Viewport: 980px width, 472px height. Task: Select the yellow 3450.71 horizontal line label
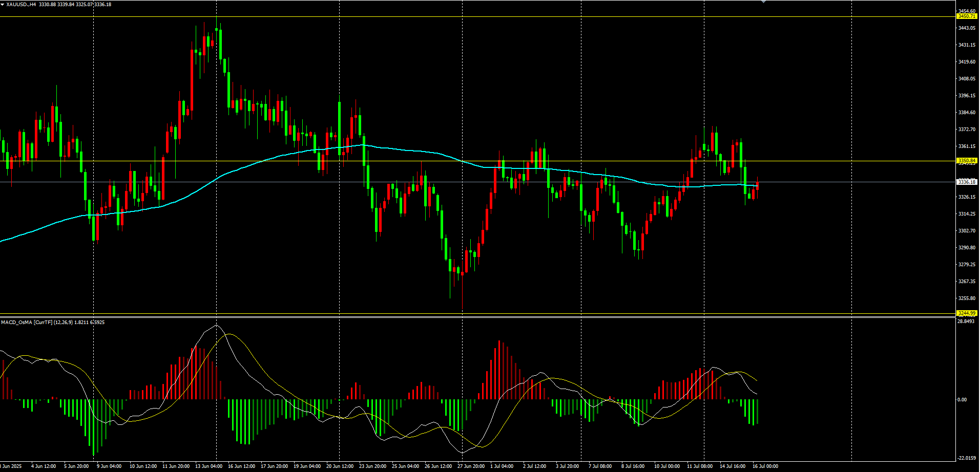click(967, 16)
